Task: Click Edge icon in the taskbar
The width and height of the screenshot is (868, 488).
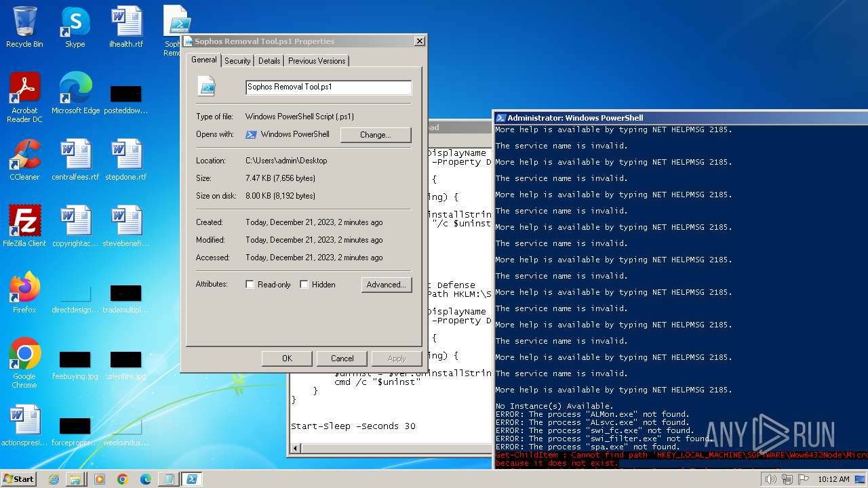Action: pyautogui.click(x=145, y=479)
